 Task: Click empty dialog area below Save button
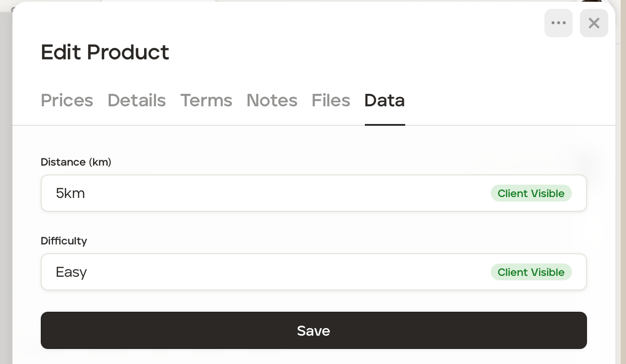click(313, 357)
